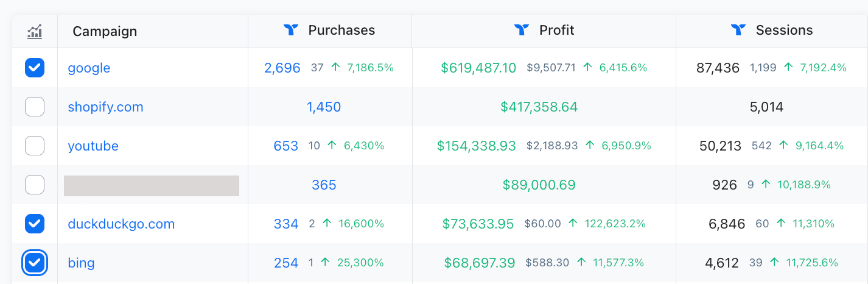The image size is (868, 284).
Task: Click the 542 previous sessions for youtube
Action: [x=761, y=146]
